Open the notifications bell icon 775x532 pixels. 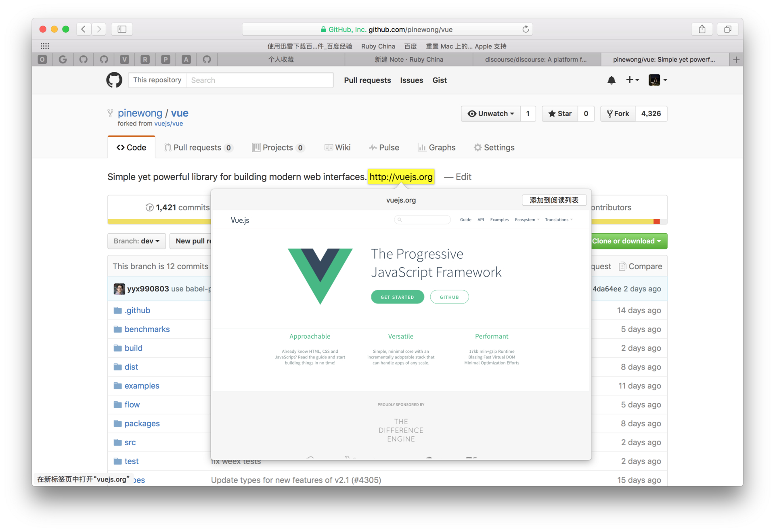(x=611, y=80)
